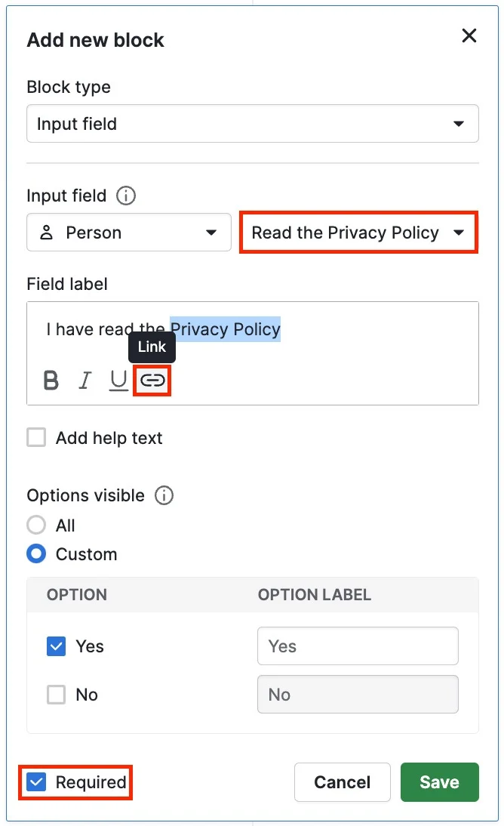Show info about Input field

126,196
